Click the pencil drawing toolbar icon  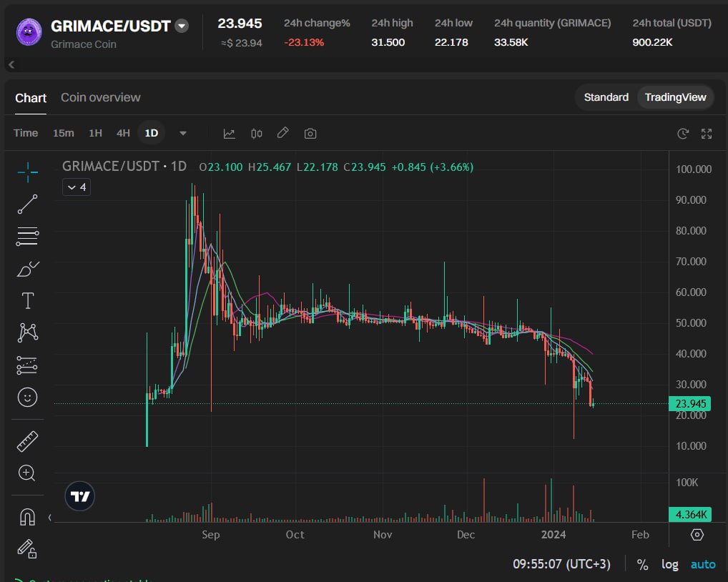[282, 133]
